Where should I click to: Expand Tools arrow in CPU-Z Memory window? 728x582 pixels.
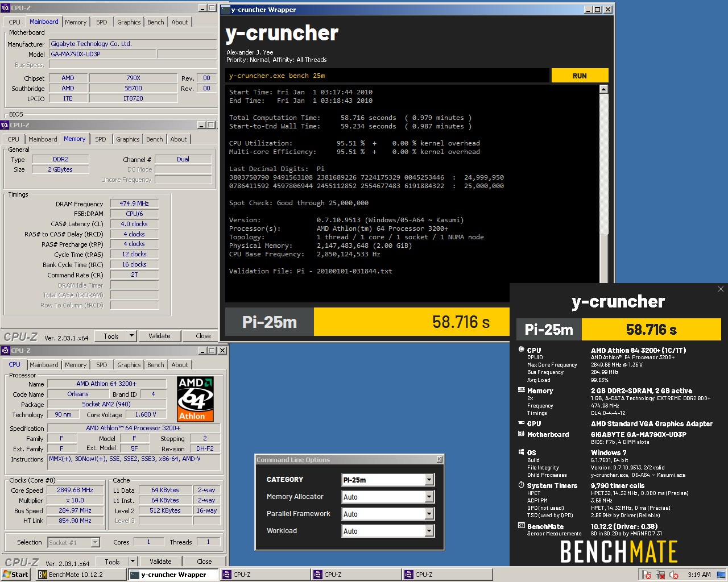[x=131, y=336]
